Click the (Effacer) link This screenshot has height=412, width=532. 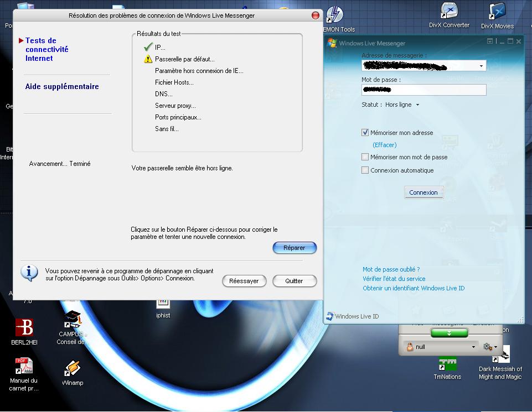click(384, 145)
